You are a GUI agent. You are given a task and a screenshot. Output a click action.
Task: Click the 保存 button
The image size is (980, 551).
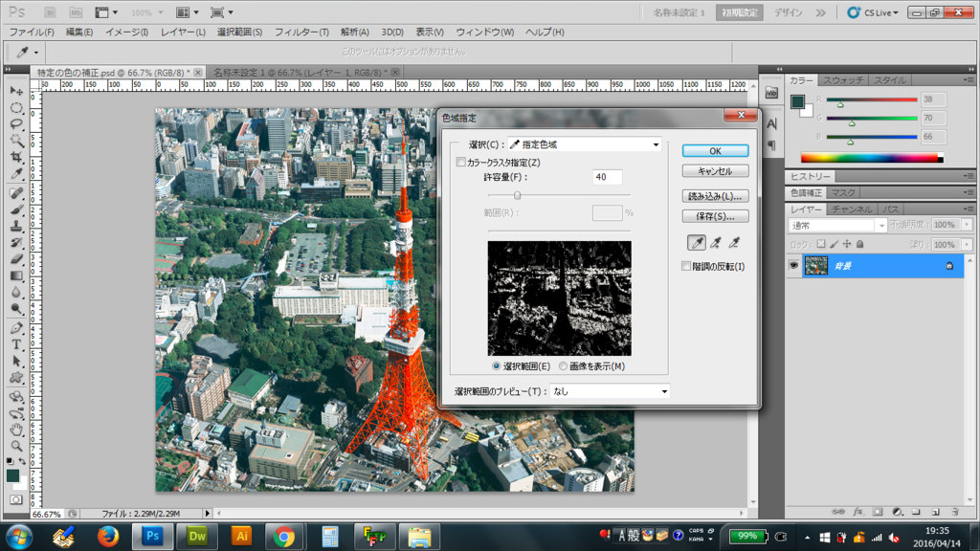click(x=715, y=216)
